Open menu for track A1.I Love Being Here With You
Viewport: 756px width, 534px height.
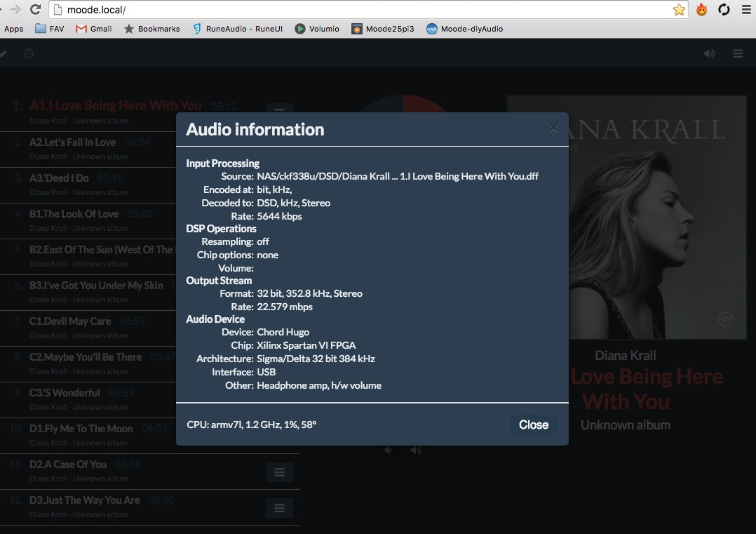[279, 109]
